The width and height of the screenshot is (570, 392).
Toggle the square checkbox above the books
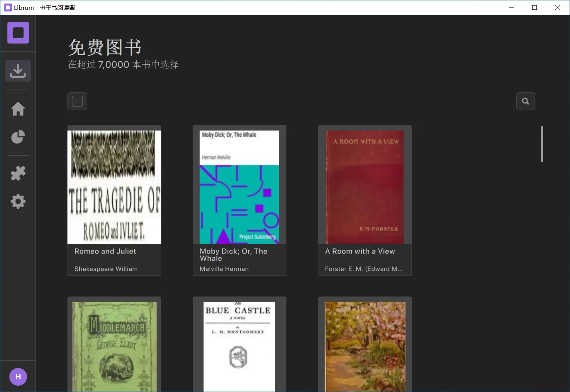pyautogui.click(x=77, y=101)
